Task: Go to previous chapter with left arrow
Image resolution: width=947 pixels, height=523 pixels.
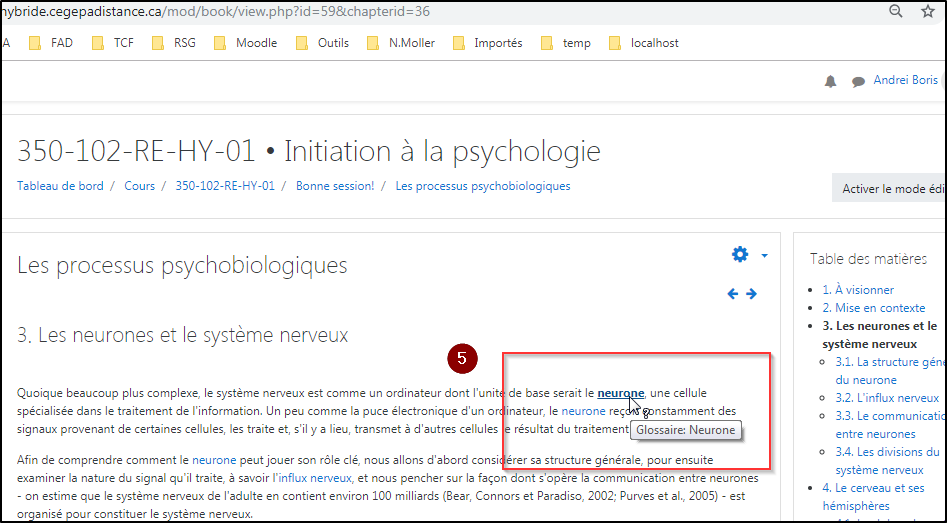Action: coord(733,294)
